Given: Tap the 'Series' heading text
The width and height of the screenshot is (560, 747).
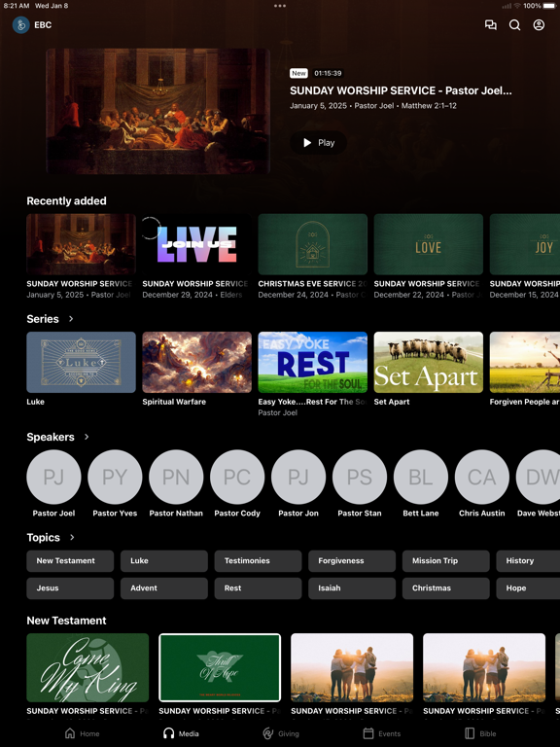Looking at the screenshot, I should click(x=43, y=319).
